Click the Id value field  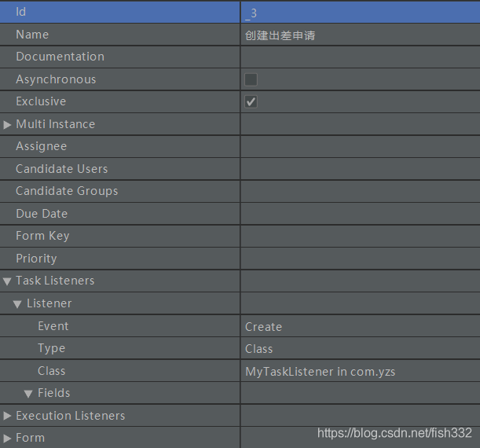[x=360, y=13]
